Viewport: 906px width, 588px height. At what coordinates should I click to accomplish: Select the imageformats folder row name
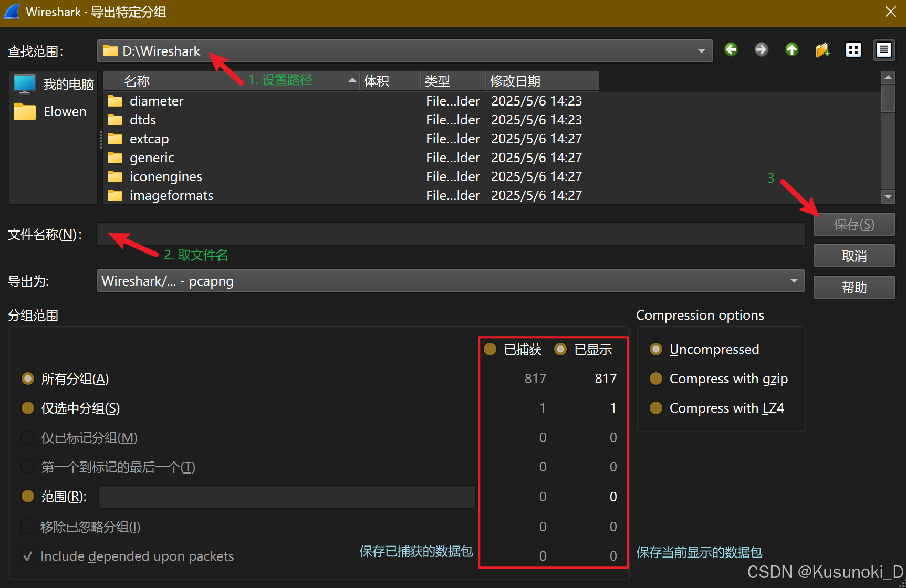pos(172,195)
